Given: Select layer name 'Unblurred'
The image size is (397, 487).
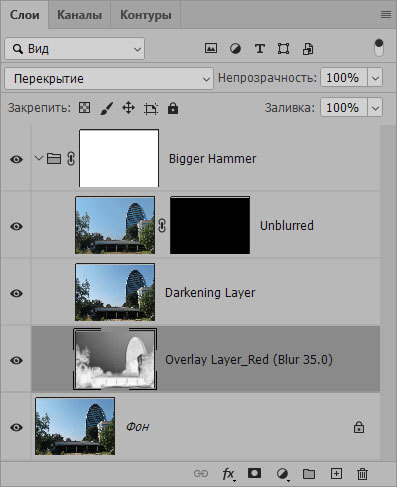Looking at the screenshot, I should pos(287,226).
